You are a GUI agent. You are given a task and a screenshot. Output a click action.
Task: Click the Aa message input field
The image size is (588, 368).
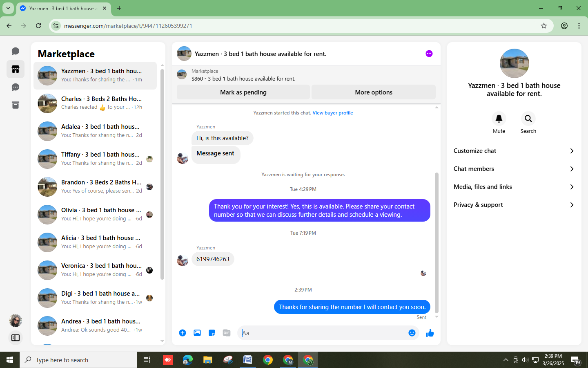[323, 333]
